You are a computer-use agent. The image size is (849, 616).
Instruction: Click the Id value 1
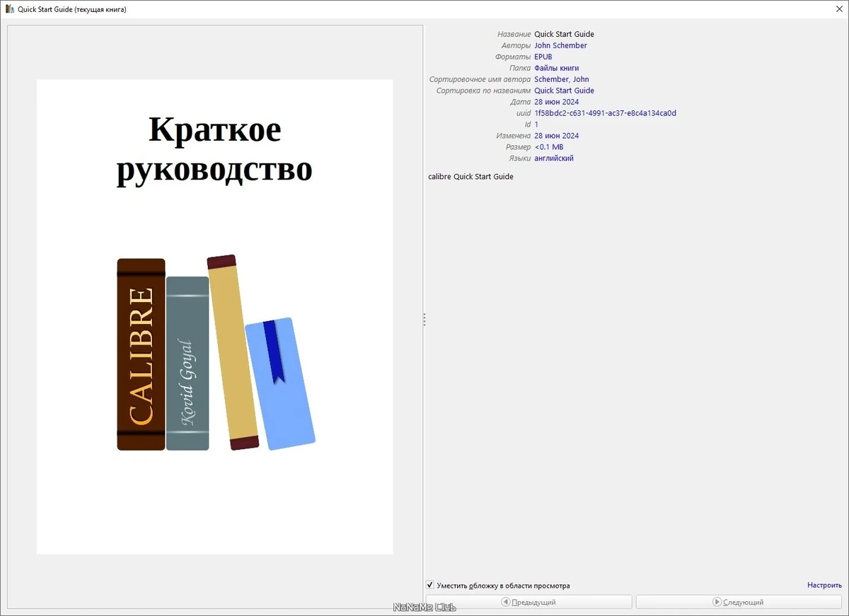pyautogui.click(x=536, y=124)
